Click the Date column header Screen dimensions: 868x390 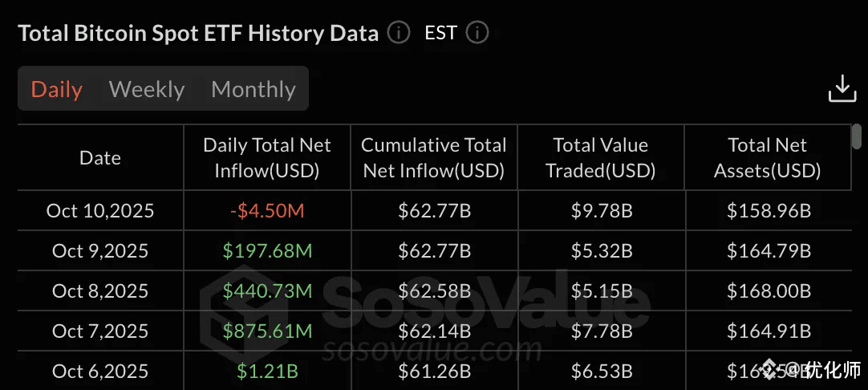[x=100, y=158]
